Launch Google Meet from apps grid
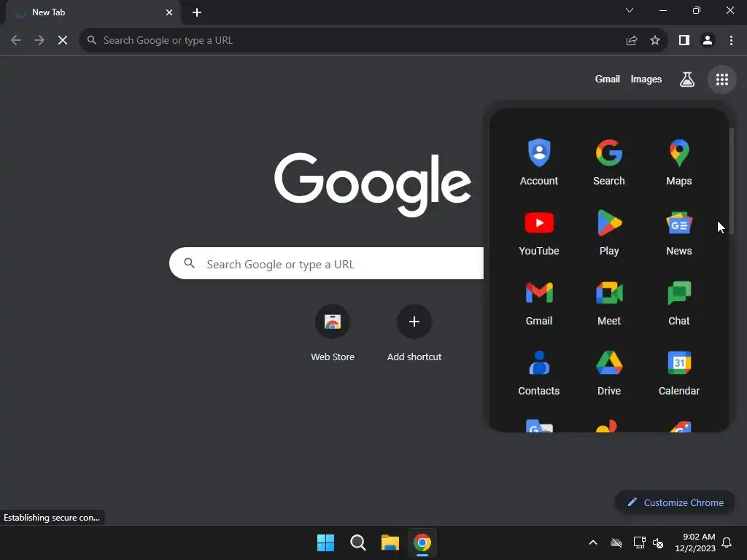The height and width of the screenshot is (560, 747). 609,303
